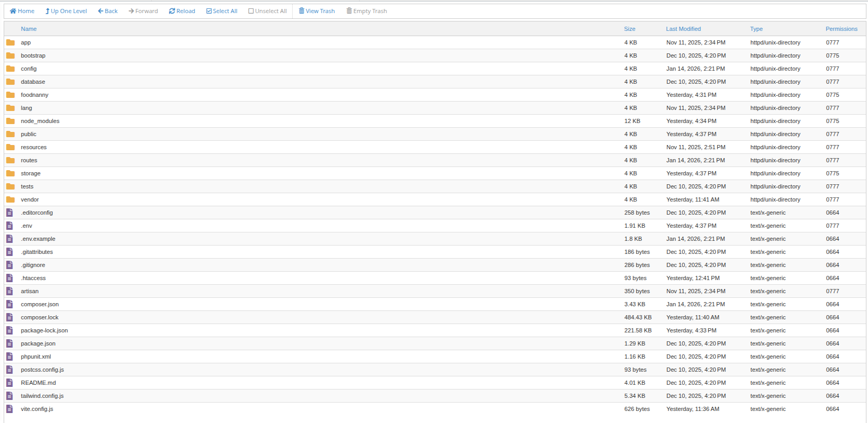Click the 0777 permissions of artisan

(x=832, y=291)
